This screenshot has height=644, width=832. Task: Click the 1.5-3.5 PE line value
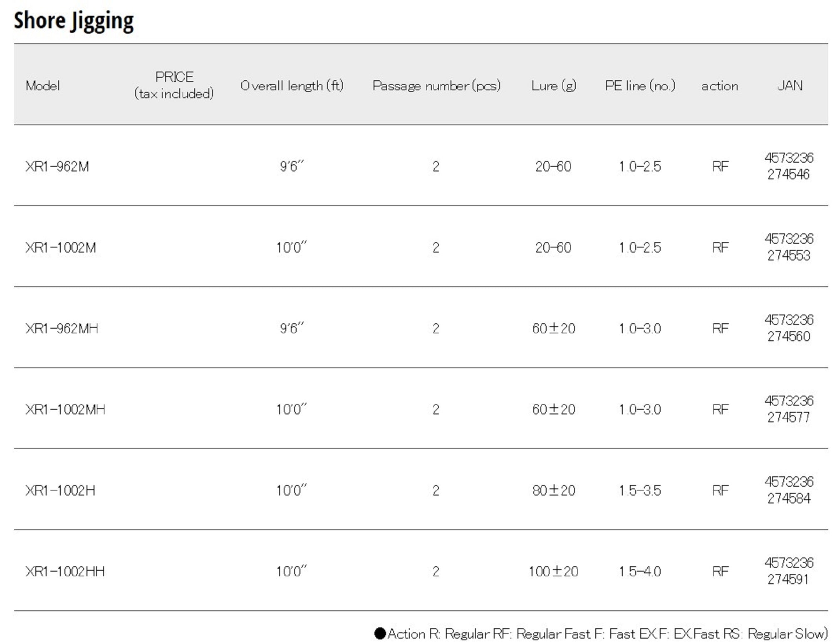click(640, 490)
